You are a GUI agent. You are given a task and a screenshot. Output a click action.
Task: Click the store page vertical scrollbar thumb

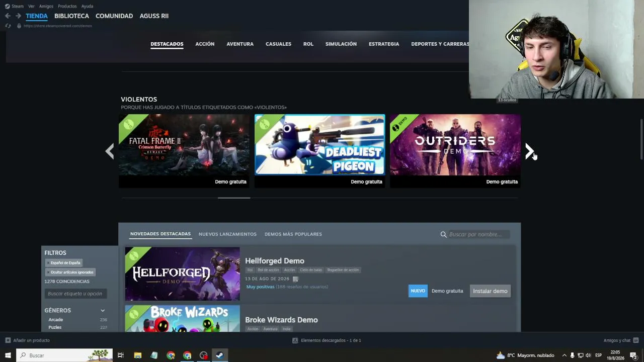[641, 139]
